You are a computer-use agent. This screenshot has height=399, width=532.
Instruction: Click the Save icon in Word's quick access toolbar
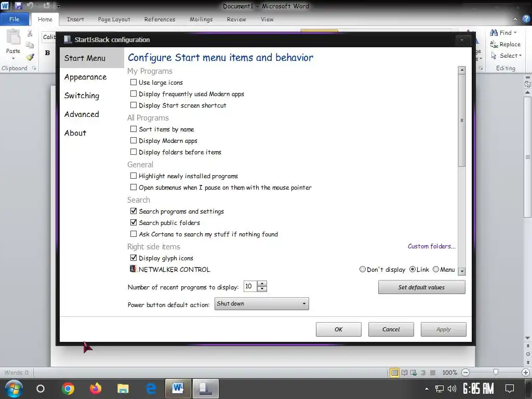[19, 6]
